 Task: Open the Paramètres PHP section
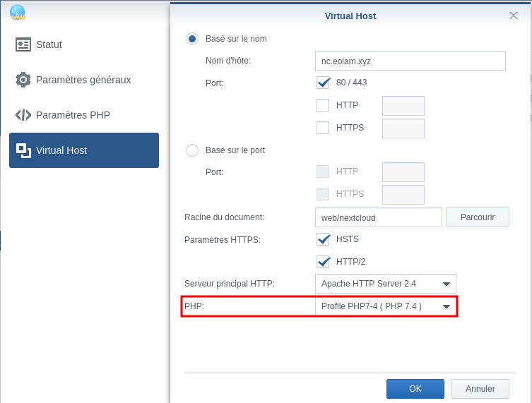pos(73,115)
